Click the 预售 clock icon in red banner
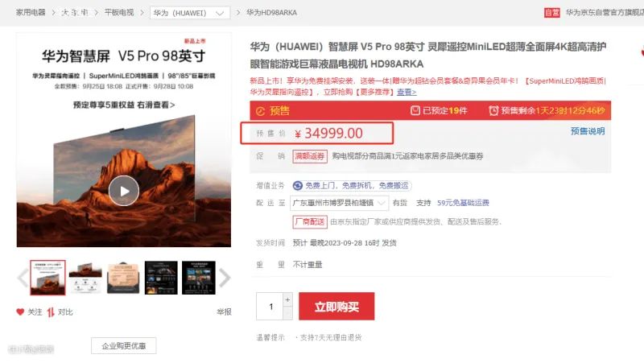Screen dimensions: 644x363 260,111
